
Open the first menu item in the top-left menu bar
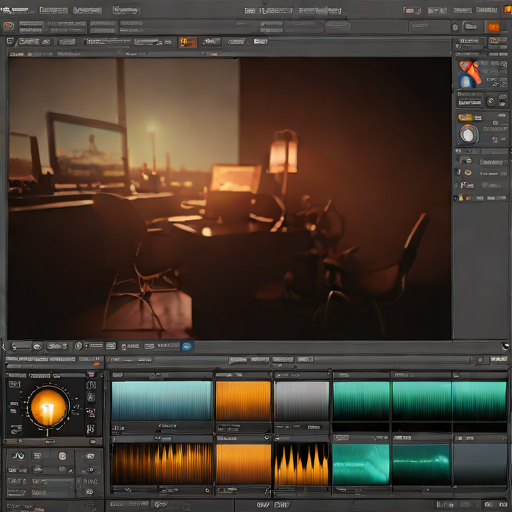click(54, 10)
